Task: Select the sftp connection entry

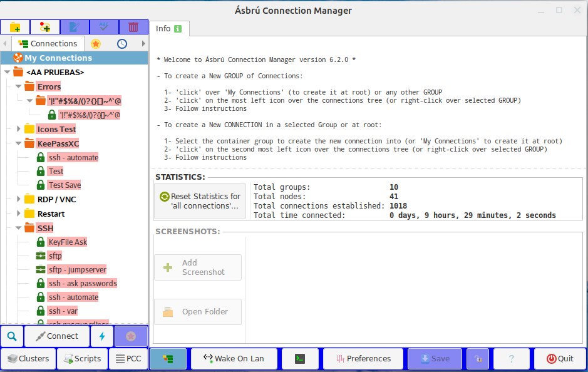Action: click(x=54, y=256)
